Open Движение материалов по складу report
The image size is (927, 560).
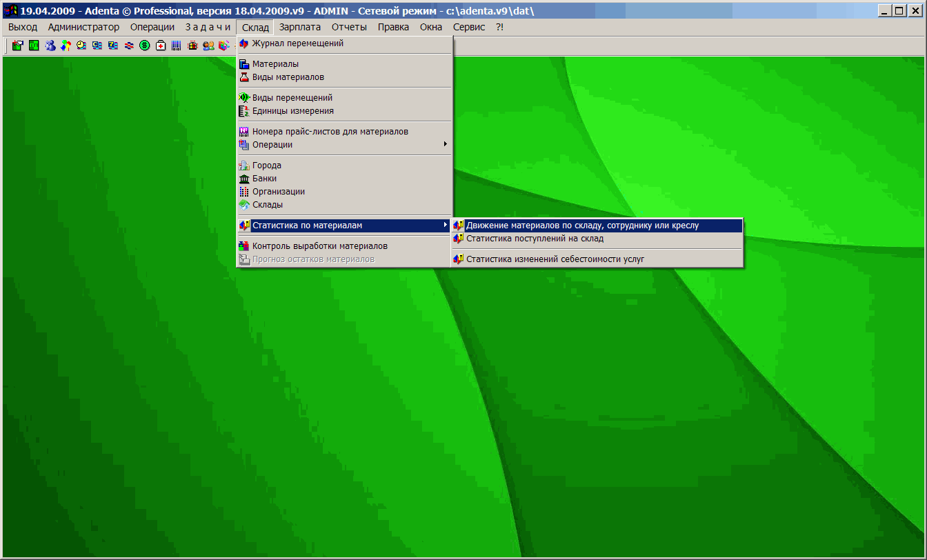582,226
